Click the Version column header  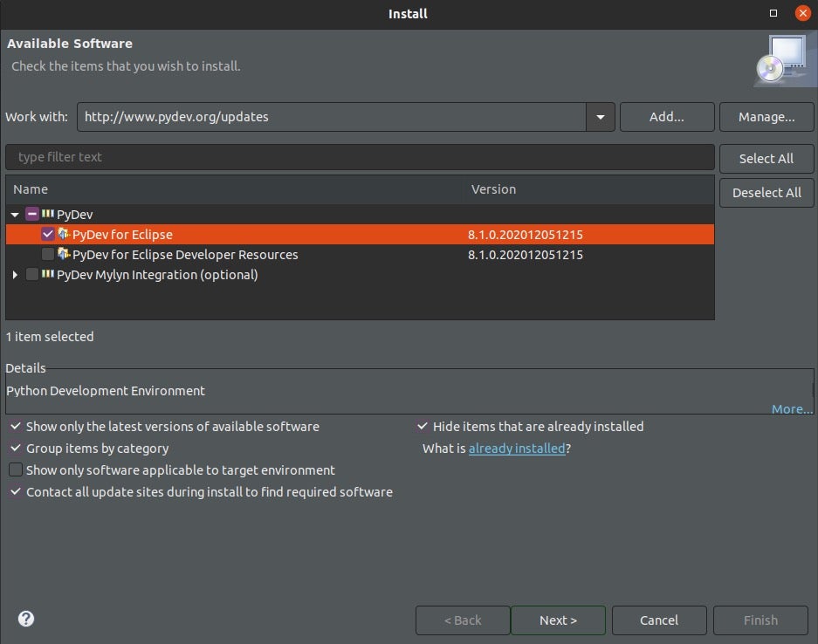click(x=493, y=189)
